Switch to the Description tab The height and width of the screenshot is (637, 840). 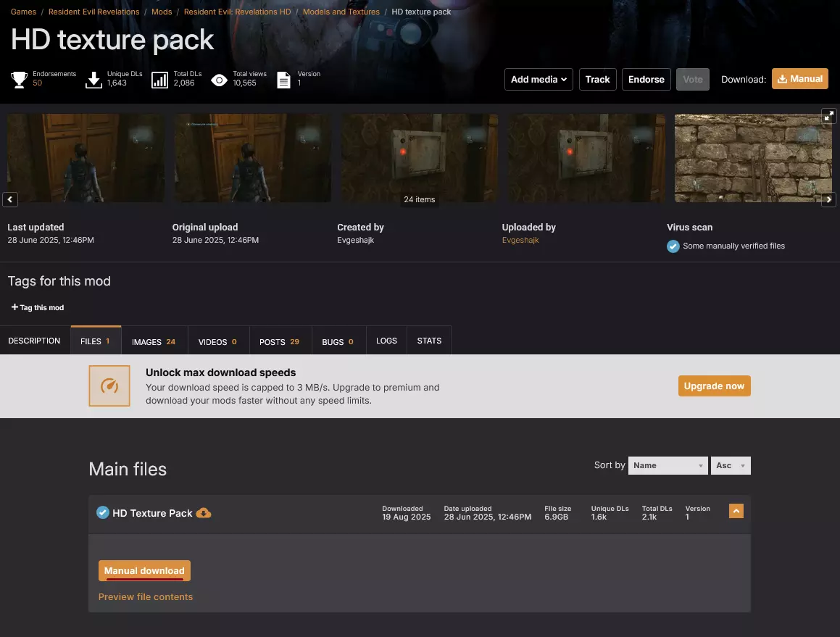click(x=34, y=341)
